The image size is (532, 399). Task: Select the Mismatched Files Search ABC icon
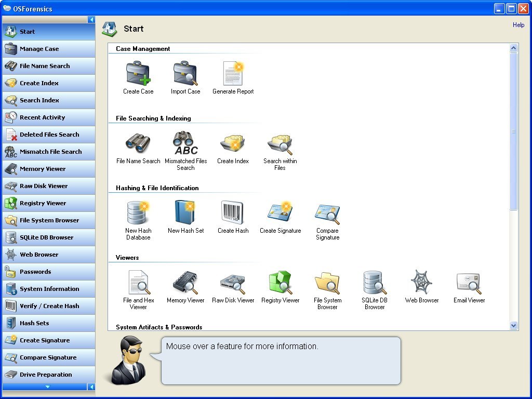185,143
